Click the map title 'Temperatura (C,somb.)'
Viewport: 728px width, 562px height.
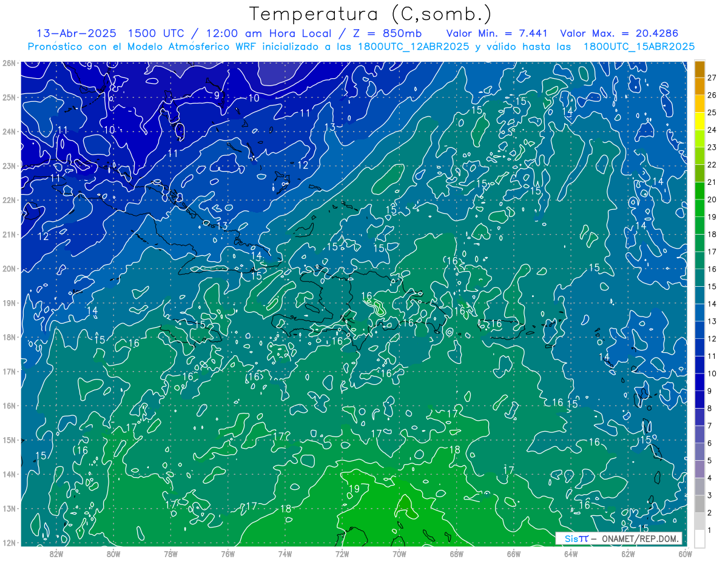coord(371,14)
